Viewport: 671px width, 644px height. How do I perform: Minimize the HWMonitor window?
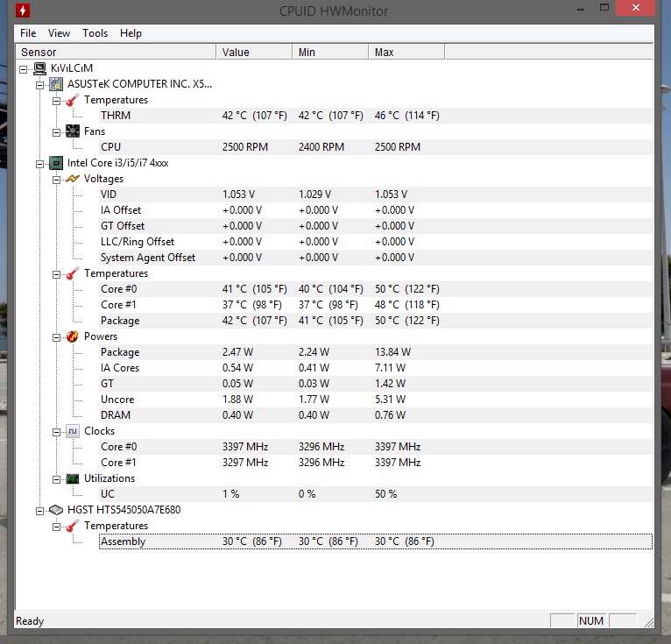(581, 8)
